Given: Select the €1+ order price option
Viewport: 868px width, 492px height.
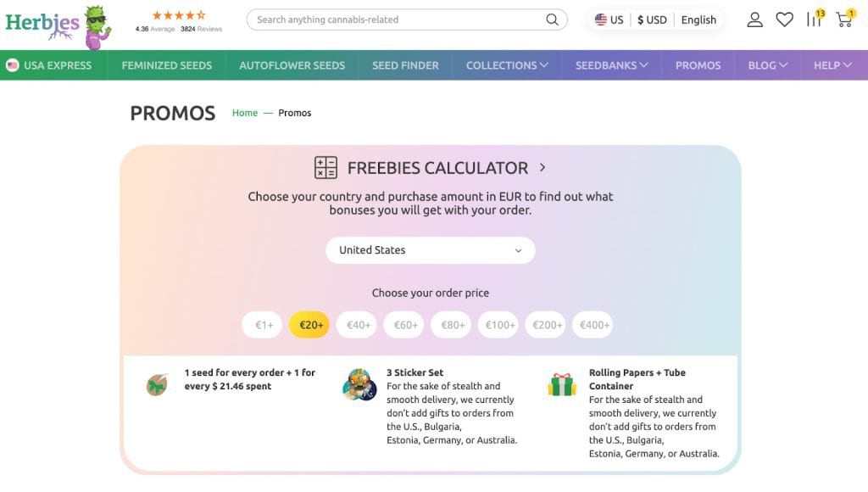Looking at the screenshot, I should 263,325.
